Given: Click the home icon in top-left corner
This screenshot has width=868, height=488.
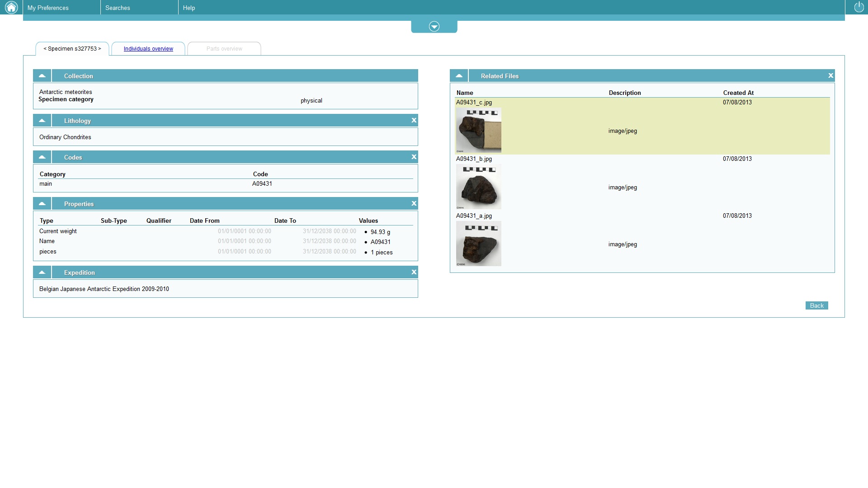Looking at the screenshot, I should pos(11,7).
